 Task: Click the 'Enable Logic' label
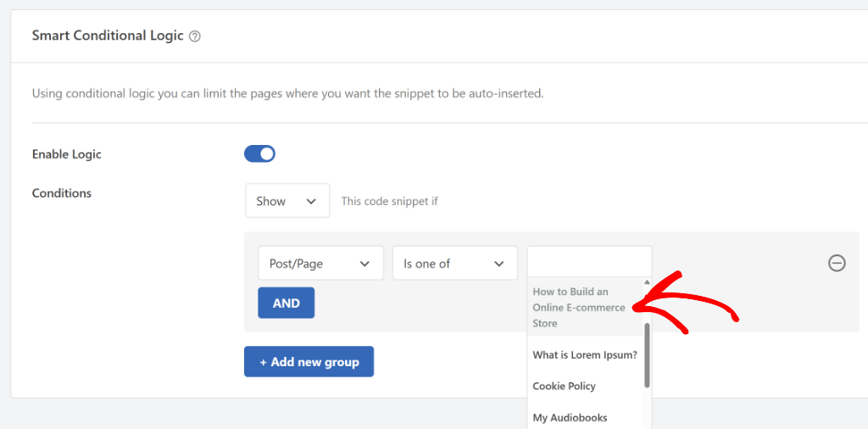point(66,154)
